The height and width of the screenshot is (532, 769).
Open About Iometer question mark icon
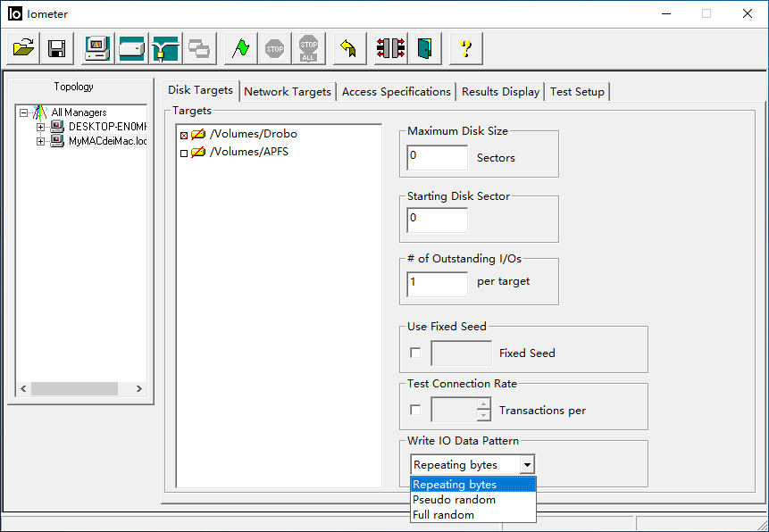click(466, 48)
